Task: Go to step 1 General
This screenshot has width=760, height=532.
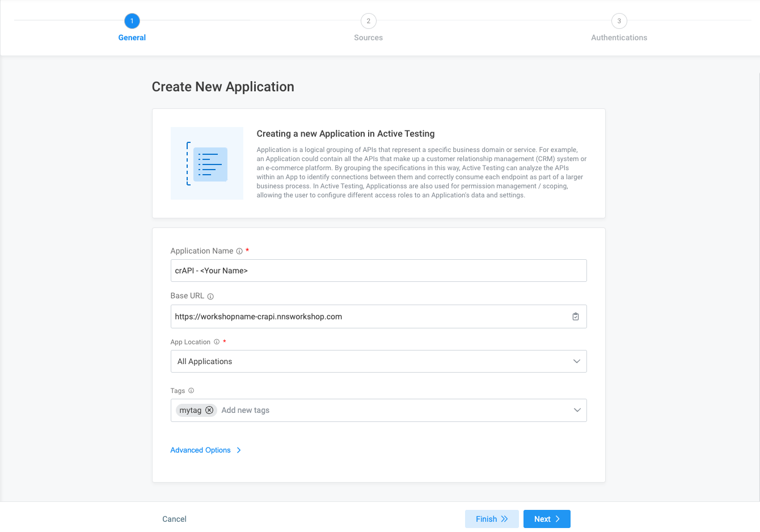Action: tap(132, 28)
